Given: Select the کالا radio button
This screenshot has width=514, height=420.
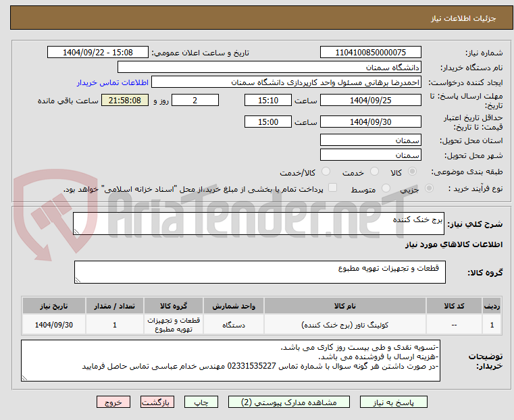Looking at the screenshot, I should [x=412, y=172].
